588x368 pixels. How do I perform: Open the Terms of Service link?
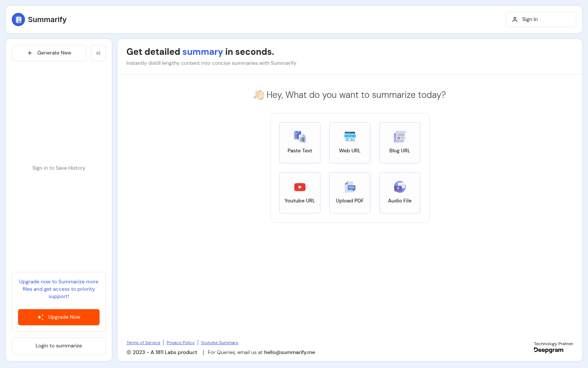(143, 343)
